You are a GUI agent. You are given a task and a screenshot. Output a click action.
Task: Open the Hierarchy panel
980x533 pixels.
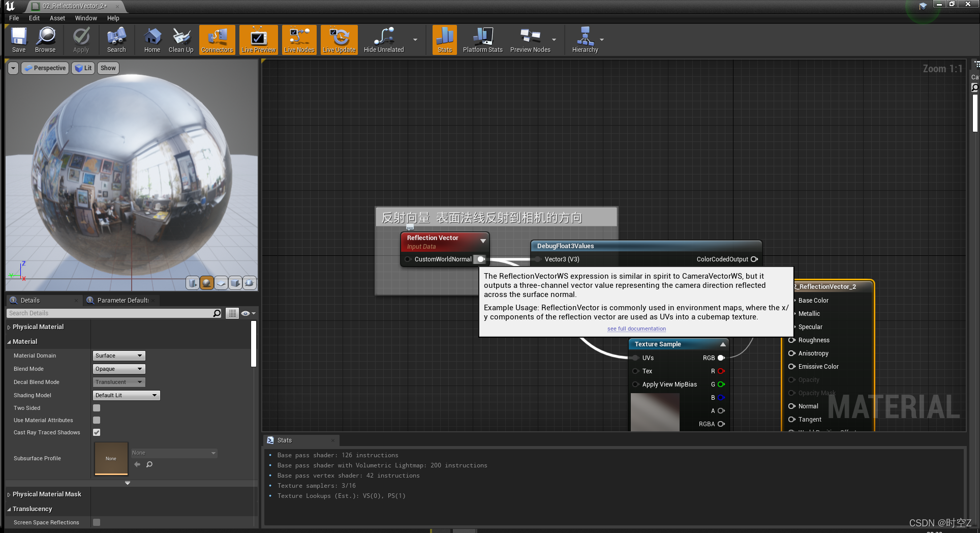pos(585,40)
